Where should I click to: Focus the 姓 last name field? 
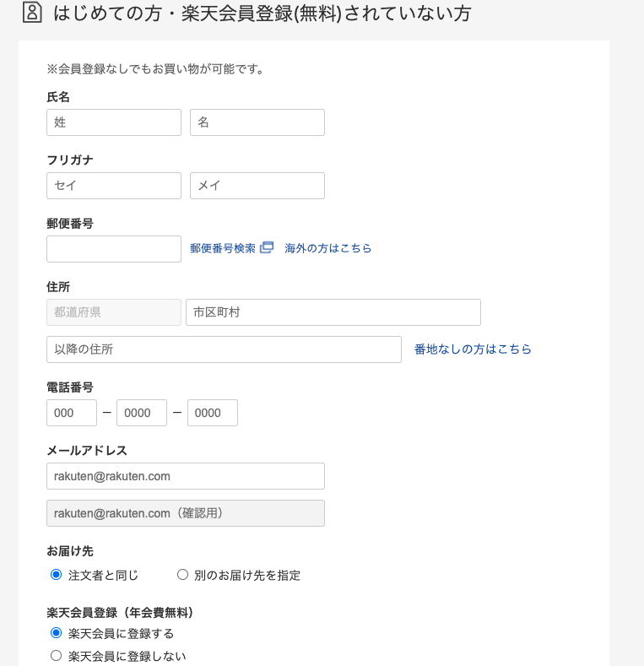[x=114, y=122]
